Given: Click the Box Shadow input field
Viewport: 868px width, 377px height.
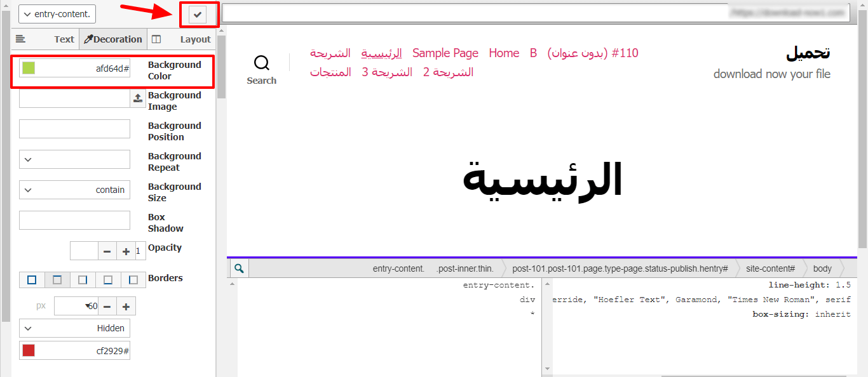Looking at the screenshot, I should coord(74,220).
